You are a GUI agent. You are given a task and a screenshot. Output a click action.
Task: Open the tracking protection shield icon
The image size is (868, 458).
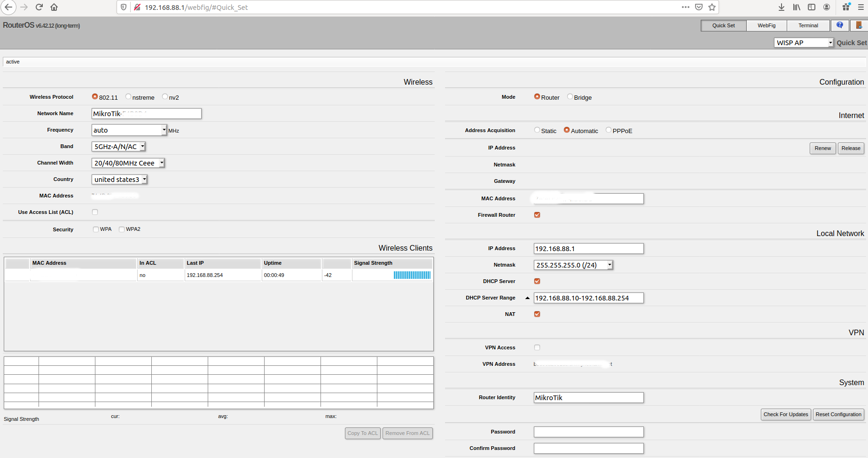pyautogui.click(x=124, y=7)
